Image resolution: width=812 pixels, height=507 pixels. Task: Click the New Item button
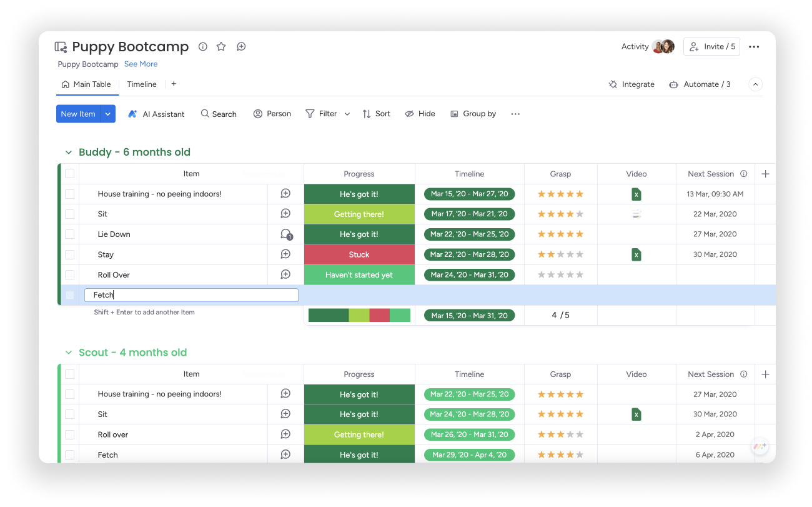point(78,114)
